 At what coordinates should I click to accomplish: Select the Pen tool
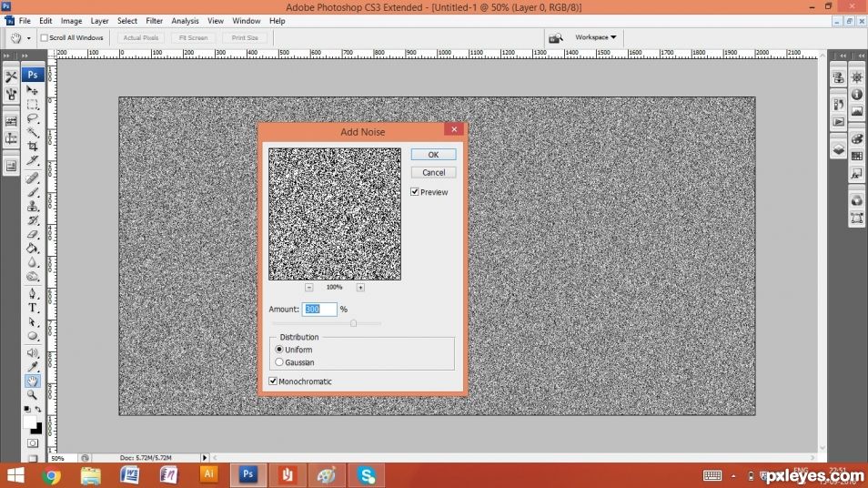click(33, 293)
